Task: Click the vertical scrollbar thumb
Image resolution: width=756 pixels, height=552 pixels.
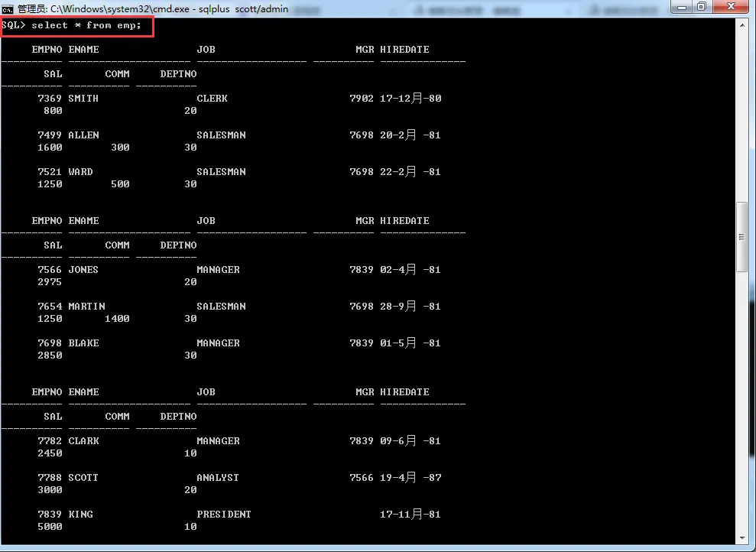Action: point(742,237)
